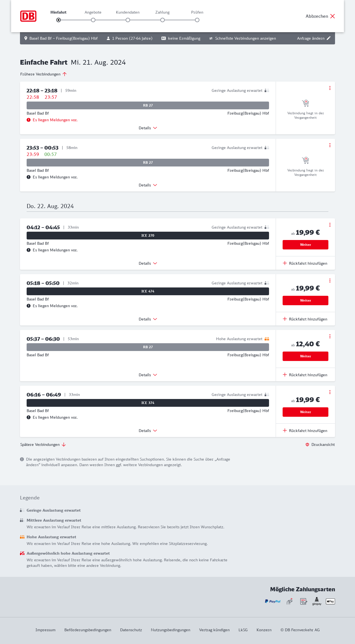Click the info icon beside the search options note
Image resolution: width=355 pixels, height=644 pixels.
pos(22,459)
